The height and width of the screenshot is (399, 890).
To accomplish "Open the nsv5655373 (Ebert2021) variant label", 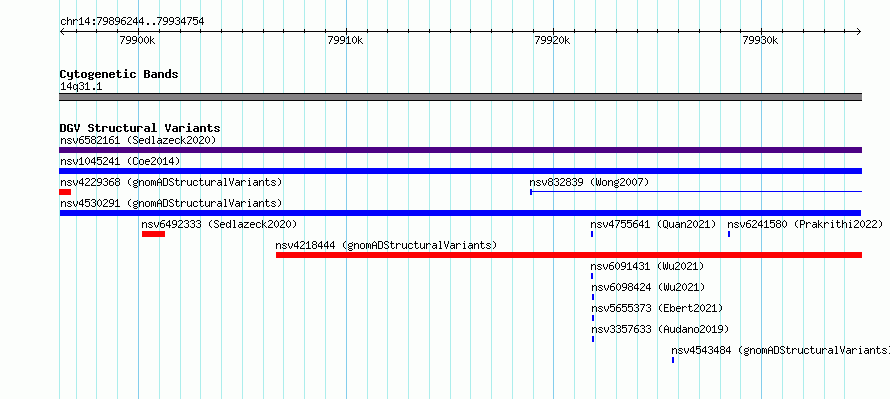I will (x=657, y=308).
